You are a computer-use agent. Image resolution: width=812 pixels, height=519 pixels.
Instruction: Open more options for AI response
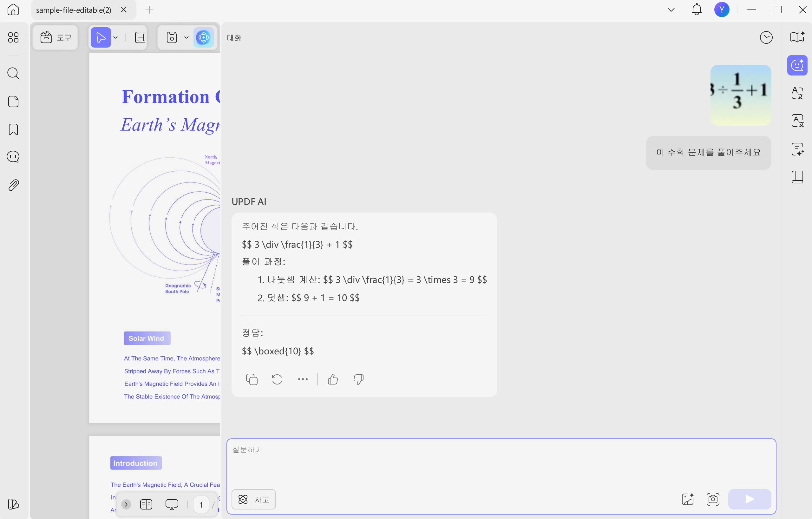(x=303, y=379)
